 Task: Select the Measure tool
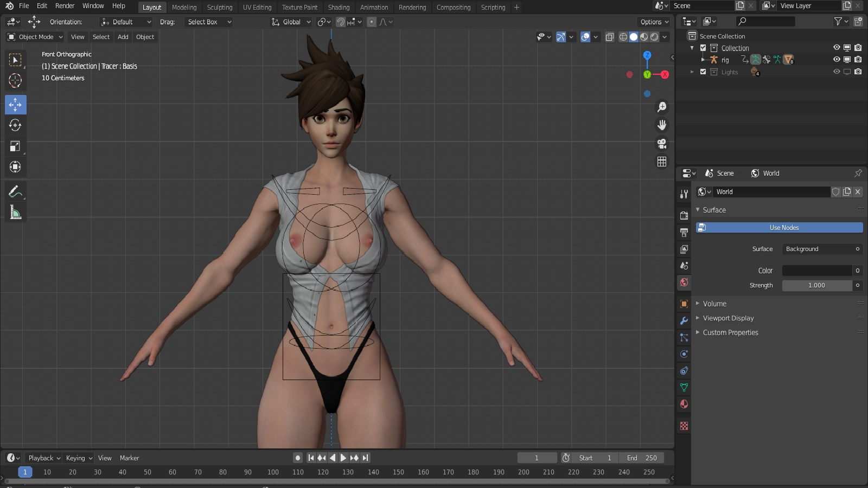15,213
